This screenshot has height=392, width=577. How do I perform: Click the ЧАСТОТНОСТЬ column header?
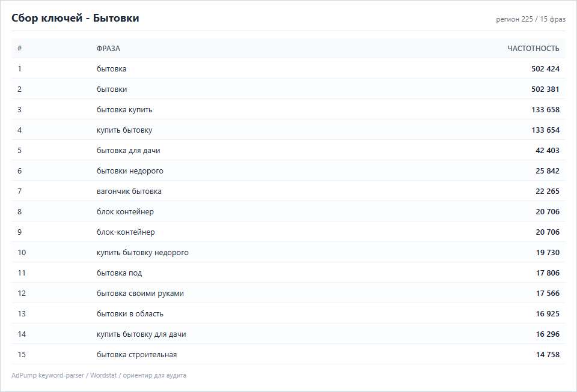(533, 49)
